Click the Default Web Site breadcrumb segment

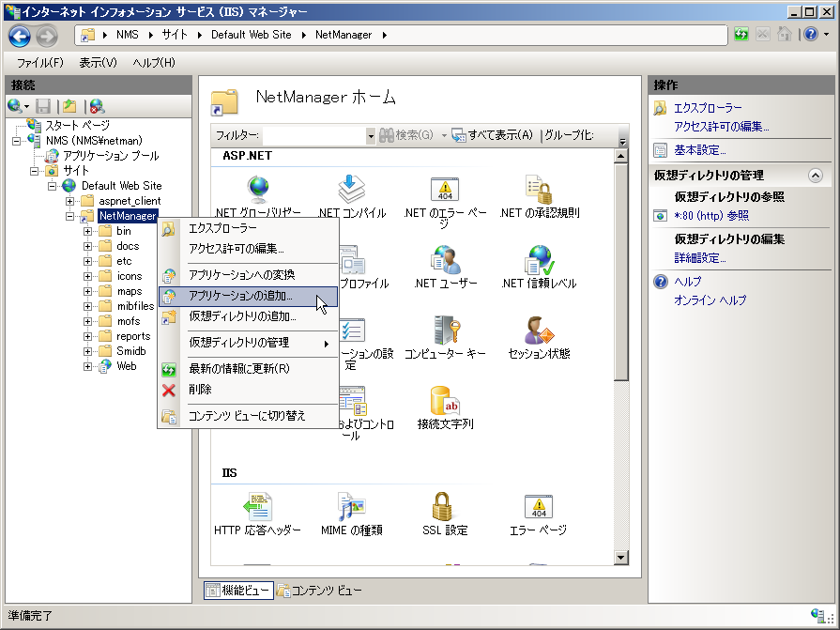(251, 36)
